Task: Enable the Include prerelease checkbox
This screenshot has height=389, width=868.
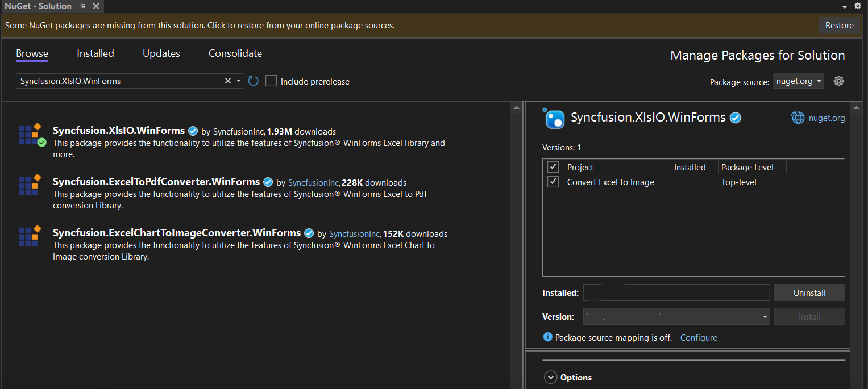Action: 272,81
